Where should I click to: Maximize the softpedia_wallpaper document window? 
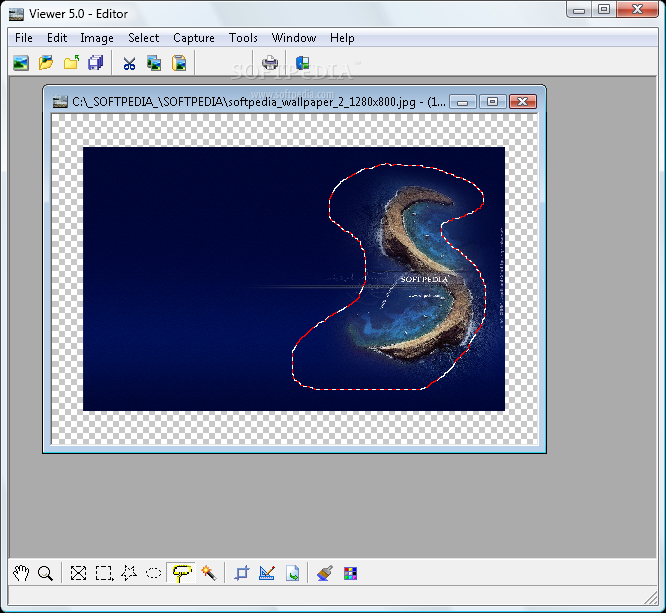492,102
